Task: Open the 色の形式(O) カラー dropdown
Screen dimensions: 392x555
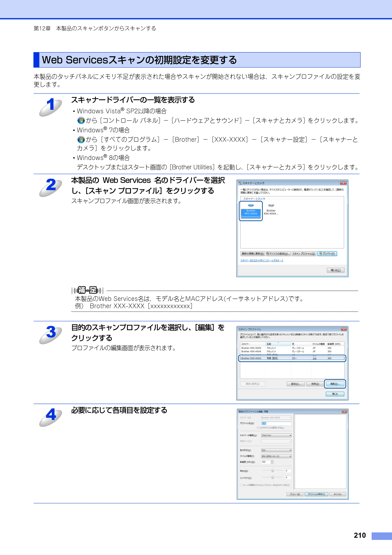Action: pyautogui.click(x=276, y=450)
